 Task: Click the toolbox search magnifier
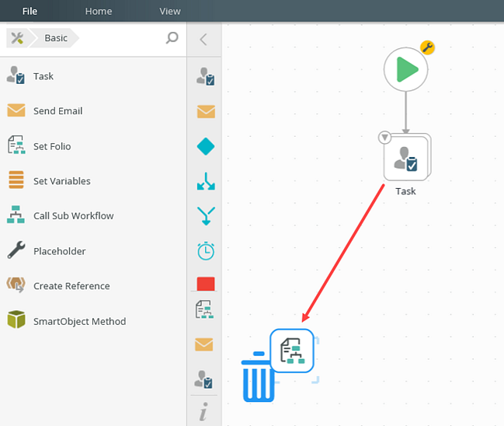(x=172, y=38)
